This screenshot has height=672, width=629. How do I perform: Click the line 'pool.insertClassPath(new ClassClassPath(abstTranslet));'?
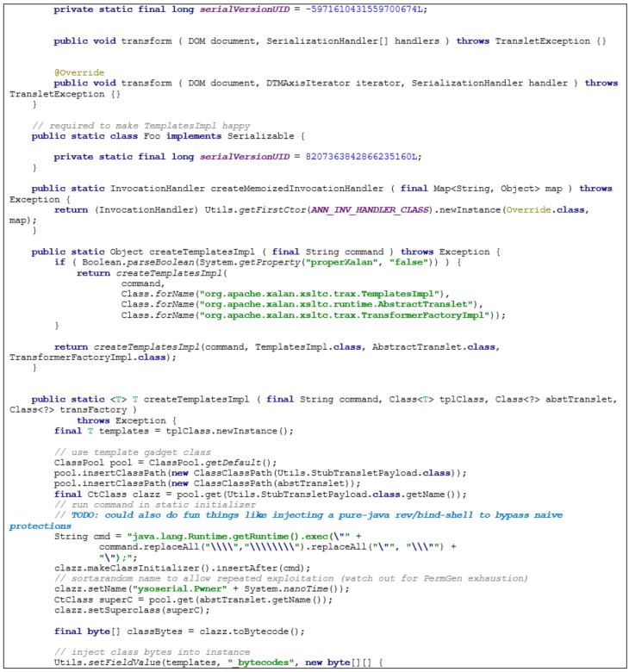(x=208, y=483)
